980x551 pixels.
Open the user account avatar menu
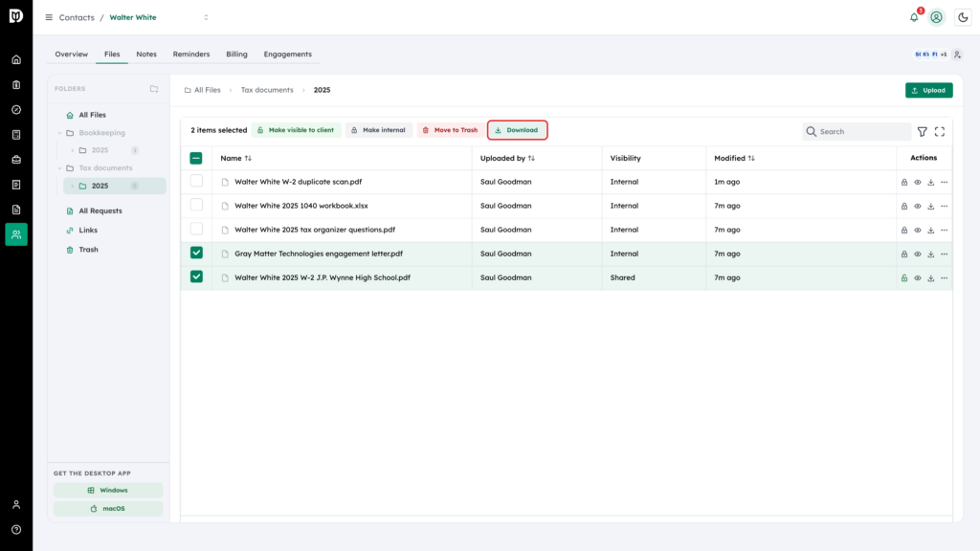[936, 17]
